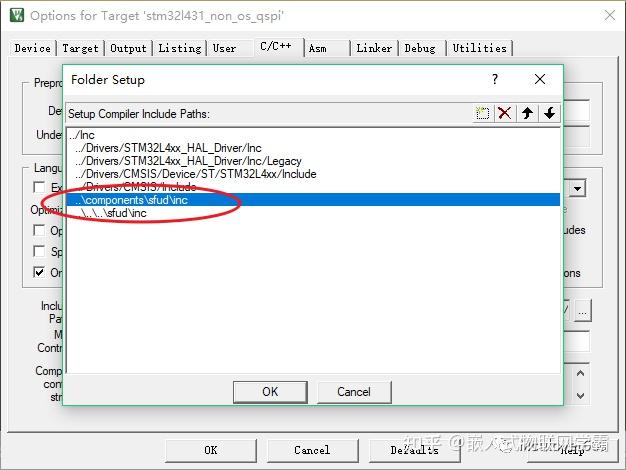The image size is (626, 470).
Task: Select ../Drivers/CMSIS/Include path
Action: [x=313, y=187]
